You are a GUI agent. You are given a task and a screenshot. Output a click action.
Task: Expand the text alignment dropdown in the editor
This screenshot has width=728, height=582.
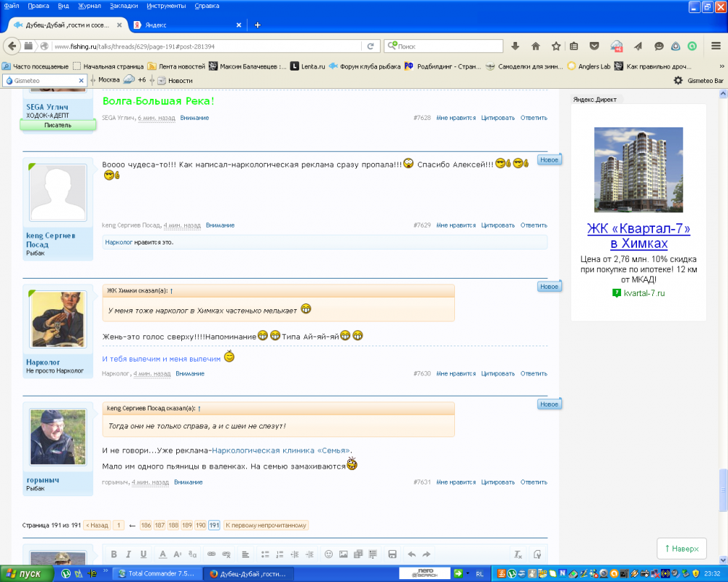pyautogui.click(x=245, y=554)
